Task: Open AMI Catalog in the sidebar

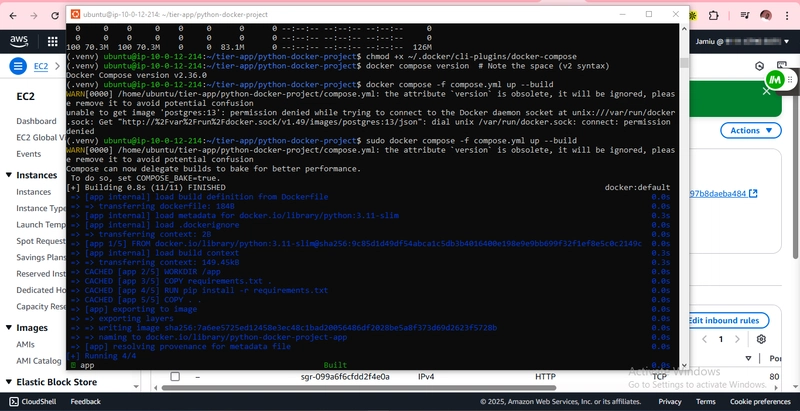Action: click(39, 361)
